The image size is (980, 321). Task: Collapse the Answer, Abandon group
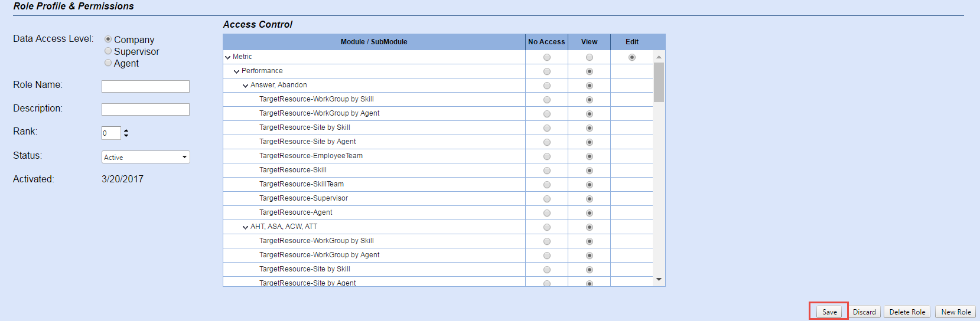coord(246,86)
